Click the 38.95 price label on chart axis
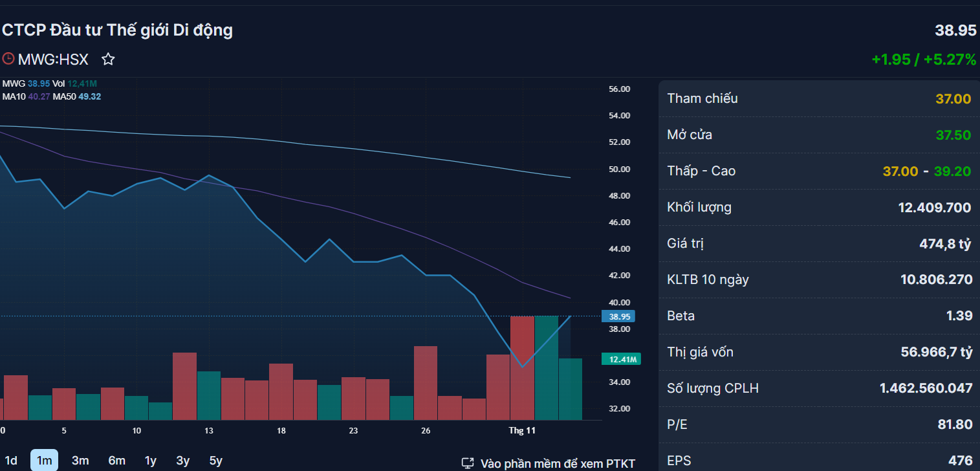980x471 pixels. [618, 316]
